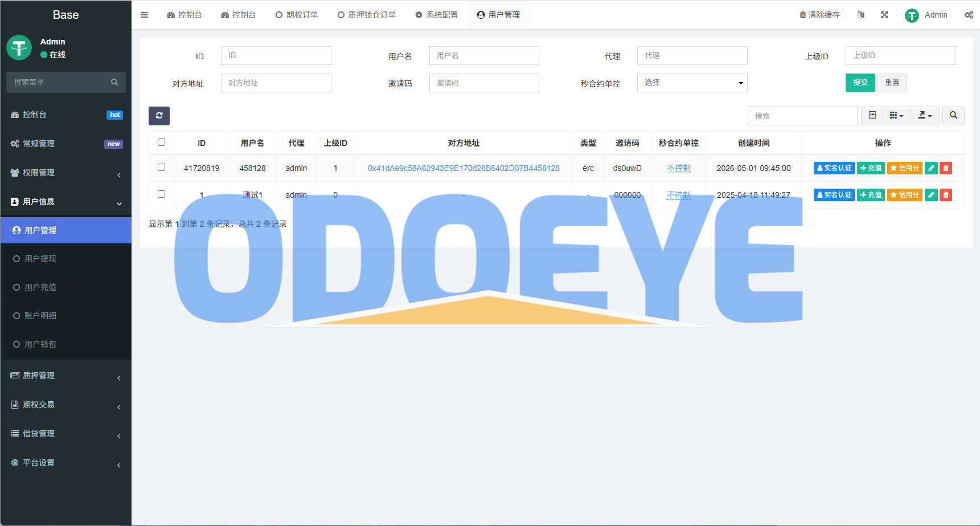
Task: Click 实名认证 for user 41720819
Action: pyautogui.click(x=834, y=168)
